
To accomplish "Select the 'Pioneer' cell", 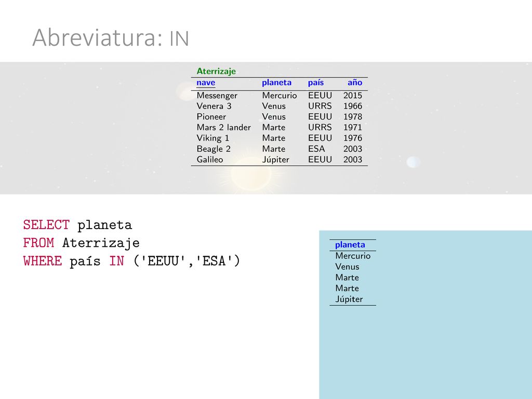I will point(211,117).
